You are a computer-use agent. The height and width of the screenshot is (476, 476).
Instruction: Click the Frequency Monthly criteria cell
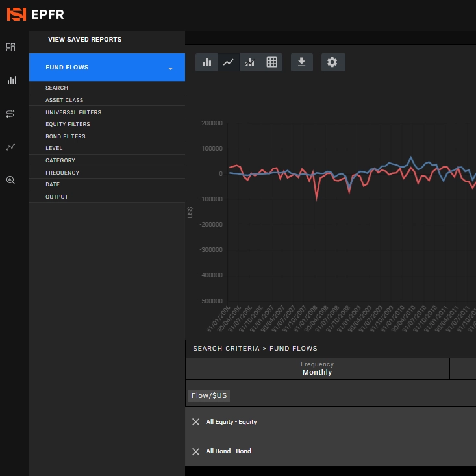[x=317, y=369]
